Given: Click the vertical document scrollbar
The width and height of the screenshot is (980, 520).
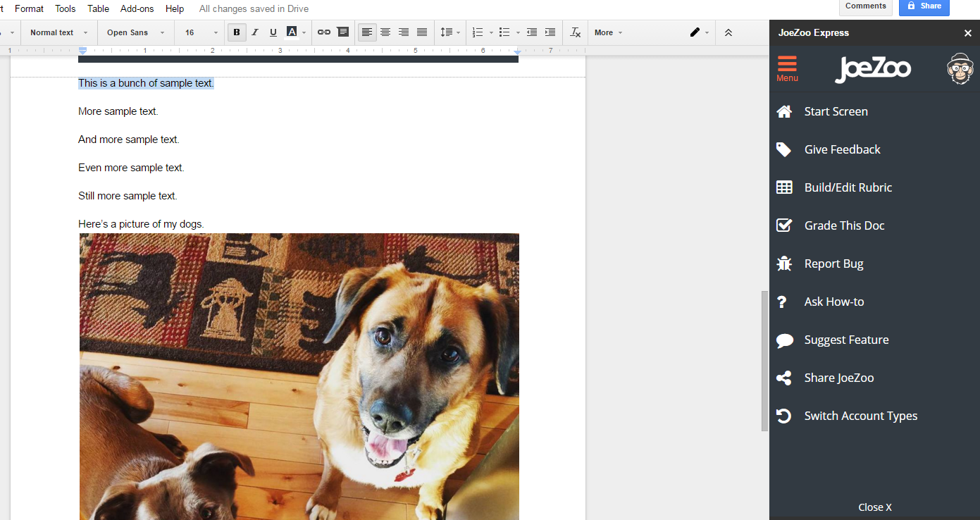Looking at the screenshot, I should coord(764,361).
